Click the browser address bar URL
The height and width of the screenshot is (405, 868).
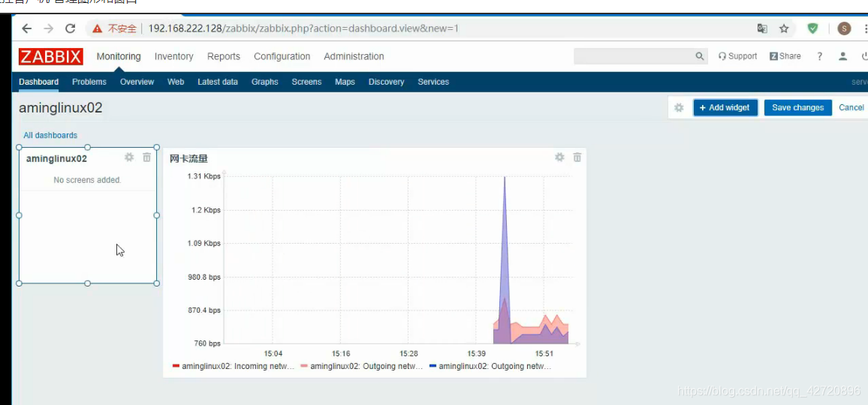pyautogui.click(x=303, y=28)
